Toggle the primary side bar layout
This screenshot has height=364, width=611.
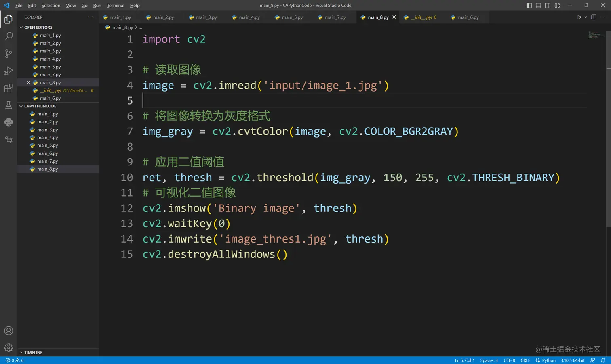coord(529,5)
